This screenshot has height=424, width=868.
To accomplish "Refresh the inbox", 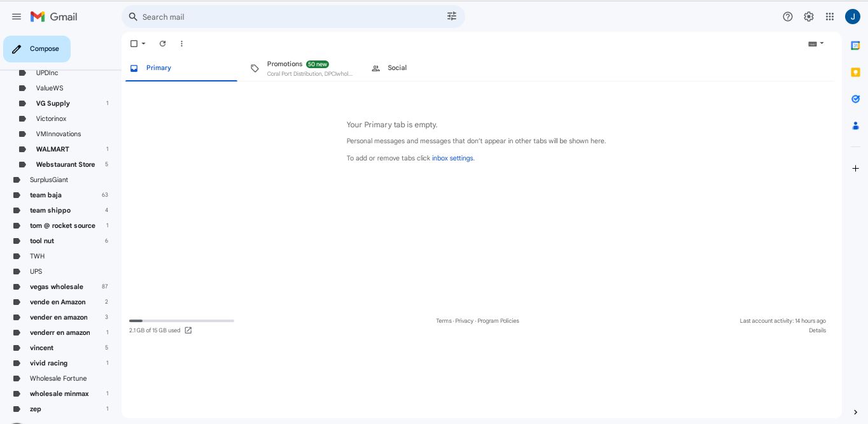I will click(162, 43).
